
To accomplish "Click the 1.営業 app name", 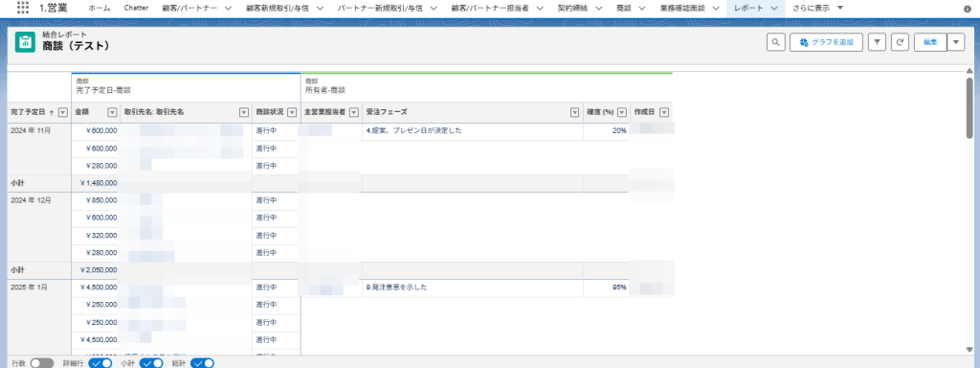I will (x=54, y=8).
